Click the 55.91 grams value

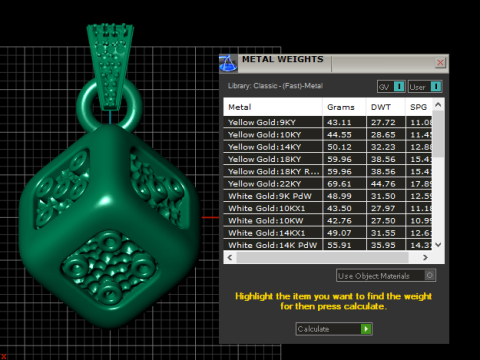coord(339,245)
